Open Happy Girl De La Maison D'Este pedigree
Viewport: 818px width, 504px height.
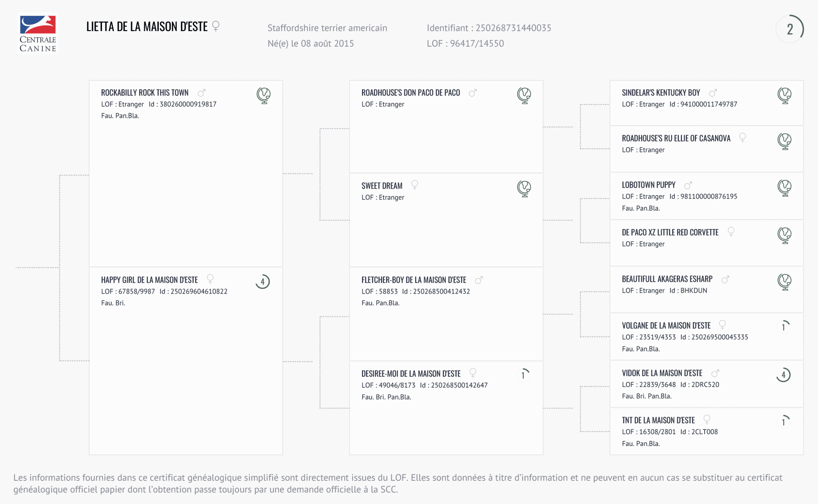(x=150, y=280)
